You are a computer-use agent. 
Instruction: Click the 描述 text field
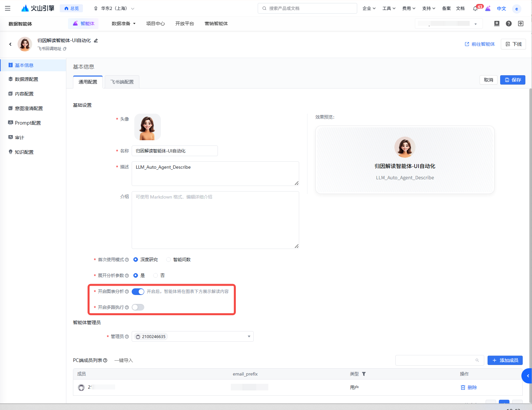215,173
